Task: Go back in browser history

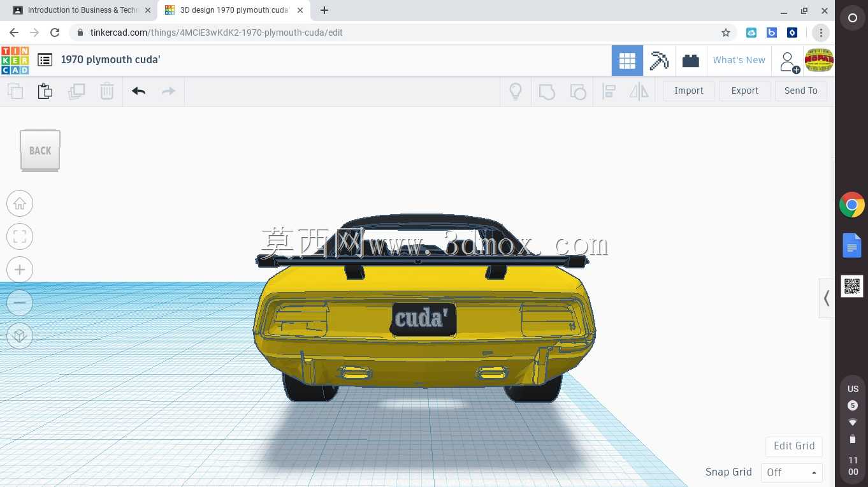Action: (x=14, y=33)
